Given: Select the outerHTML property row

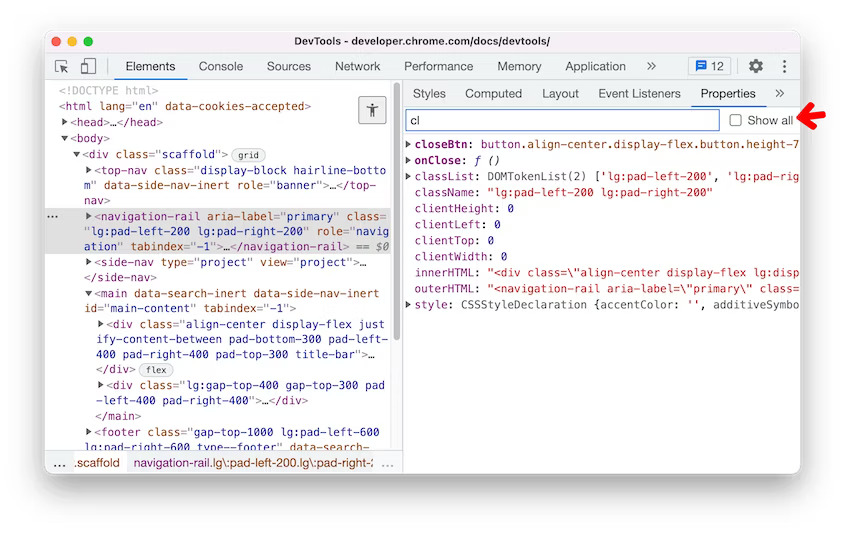Looking at the screenshot, I should (601, 289).
